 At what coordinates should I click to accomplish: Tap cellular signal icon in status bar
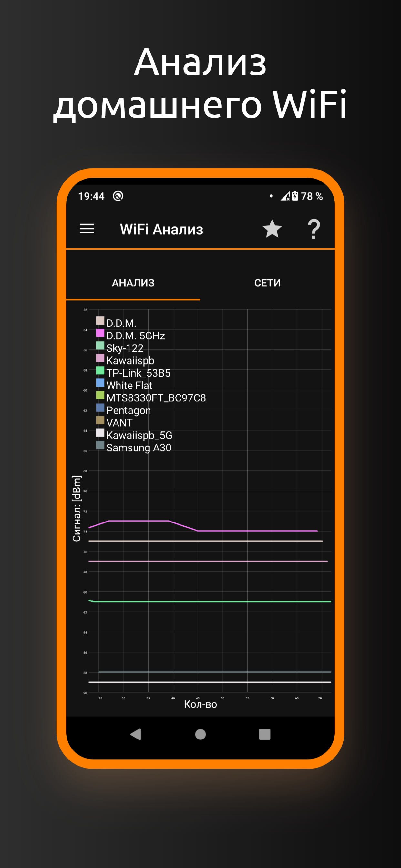point(285,196)
